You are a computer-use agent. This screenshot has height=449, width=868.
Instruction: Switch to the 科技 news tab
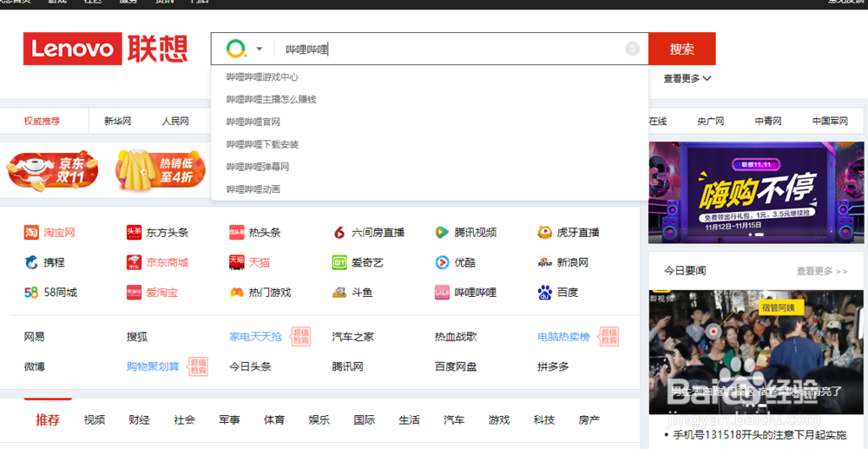pyautogui.click(x=544, y=420)
